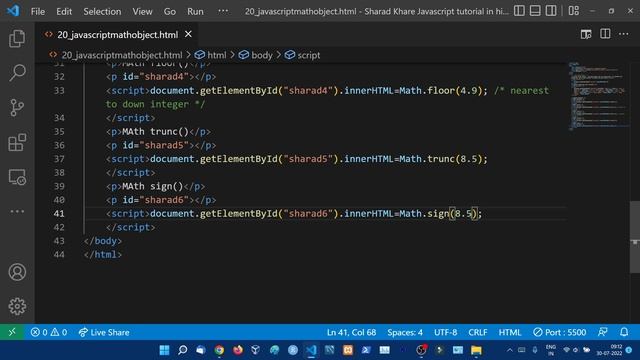Image resolution: width=640 pixels, height=360 pixels.
Task: Click the Math.sign(8.5) code on line 41
Action: point(438,213)
